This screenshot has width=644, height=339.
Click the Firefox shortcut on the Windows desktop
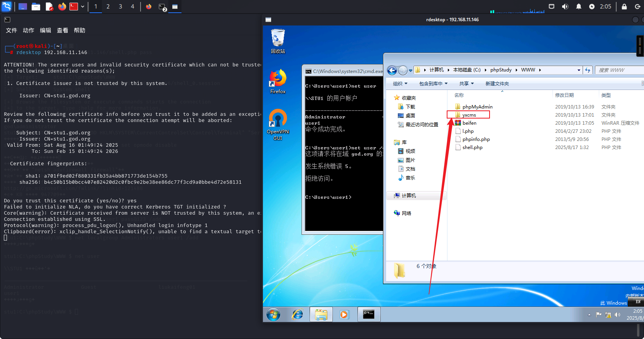click(x=278, y=81)
